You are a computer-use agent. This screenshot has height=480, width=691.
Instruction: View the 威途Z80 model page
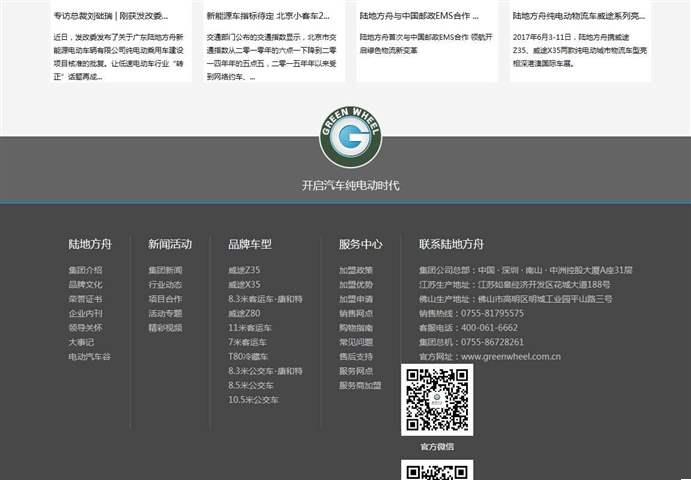tap(244, 313)
